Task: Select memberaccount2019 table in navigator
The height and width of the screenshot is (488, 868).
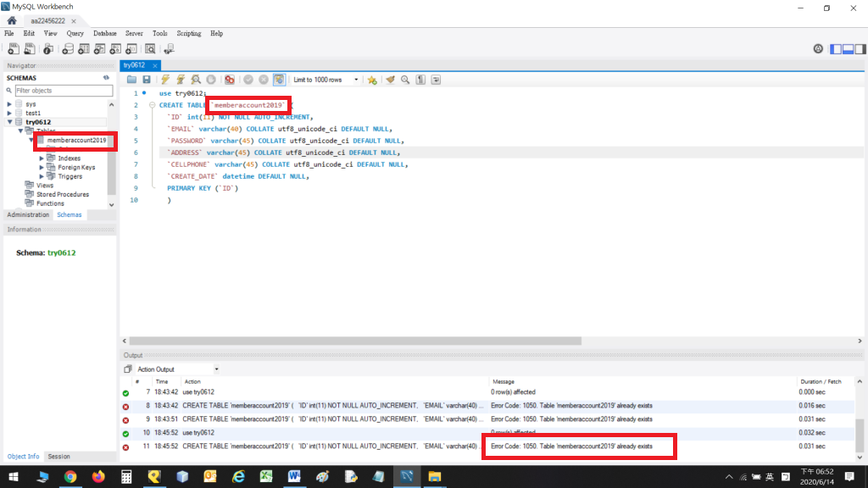Action: click(x=76, y=140)
